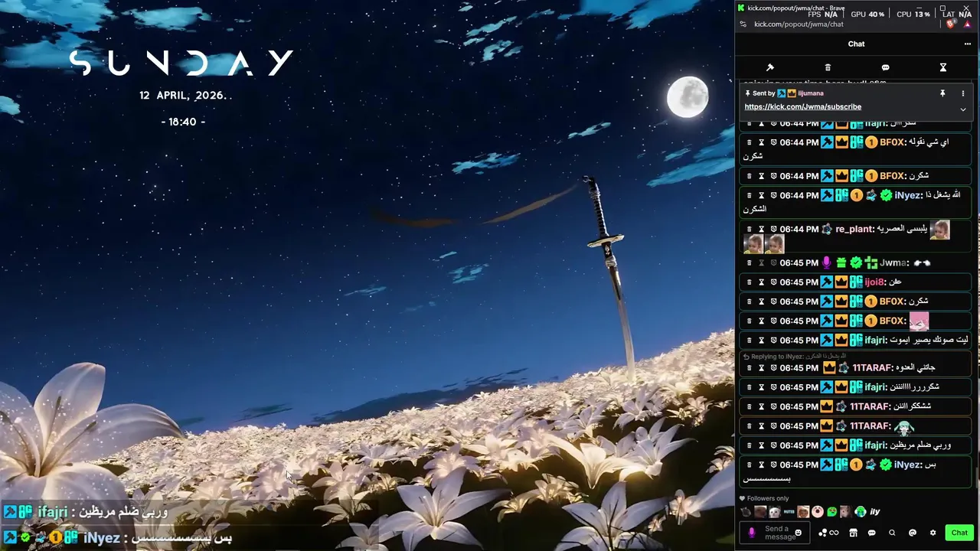The image size is (980, 551).
Task: Click the site settings icon in address bar
Action: (743, 24)
